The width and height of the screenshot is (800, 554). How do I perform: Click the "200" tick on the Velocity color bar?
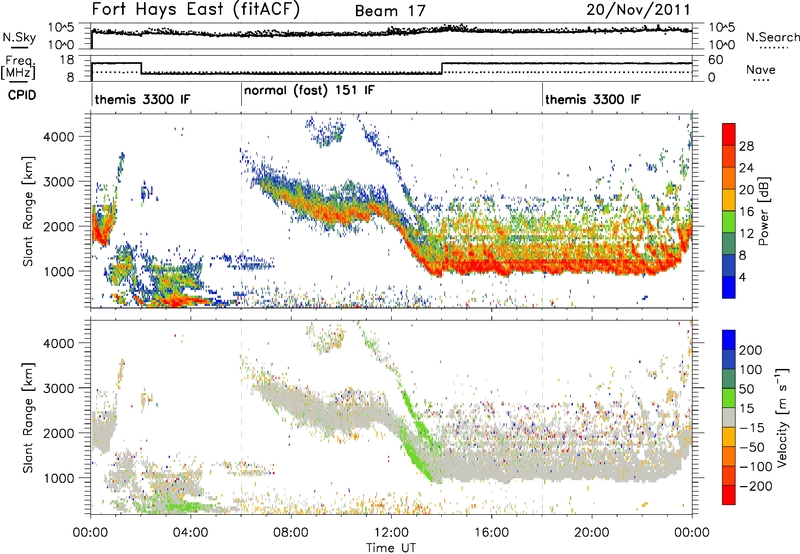coord(751,350)
